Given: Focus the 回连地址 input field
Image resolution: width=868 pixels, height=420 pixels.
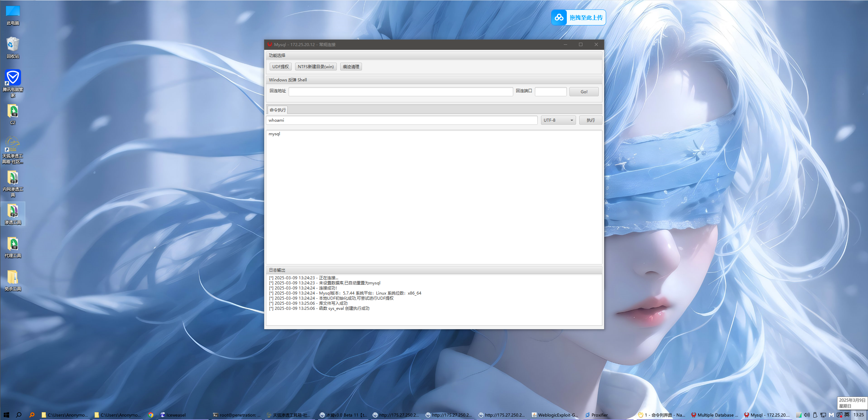Looking at the screenshot, I should [400, 92].
